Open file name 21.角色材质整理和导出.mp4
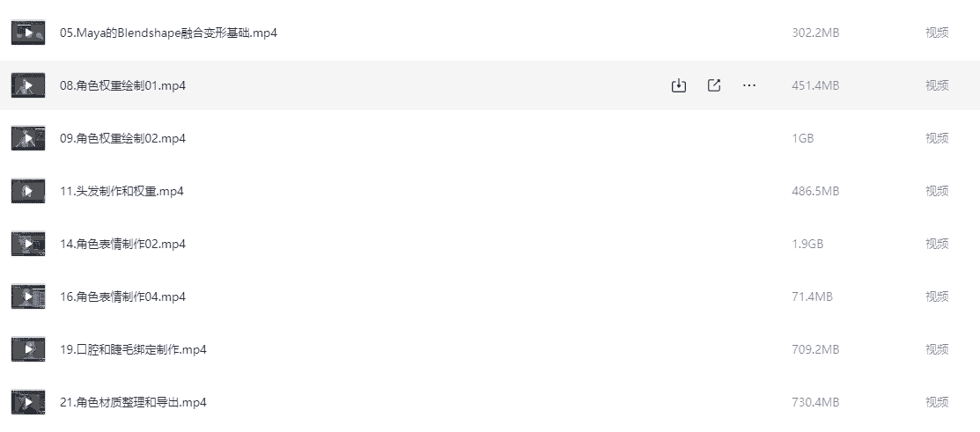This screenshot has height=432, width=980. [133, 402]
